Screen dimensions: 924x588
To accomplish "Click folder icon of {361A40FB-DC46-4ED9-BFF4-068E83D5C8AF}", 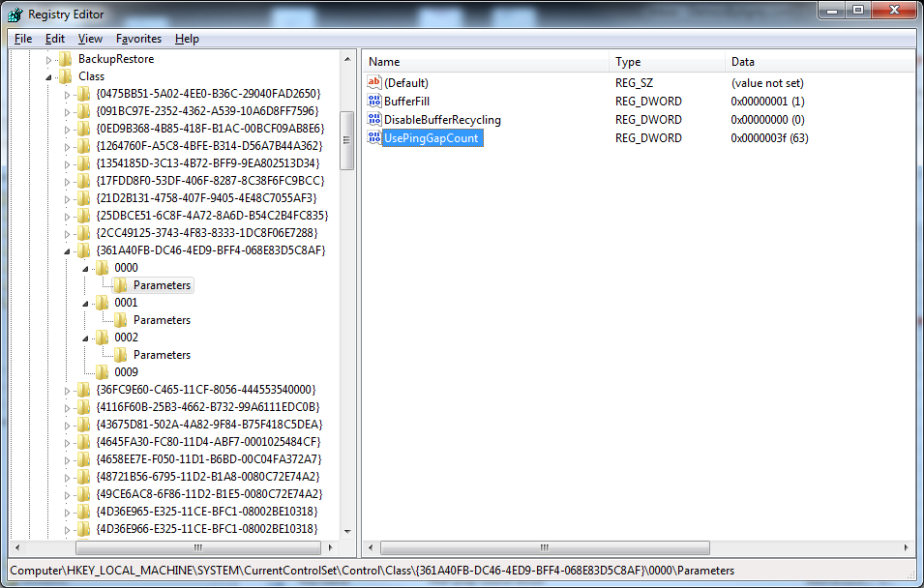I will tap(83, 250).
